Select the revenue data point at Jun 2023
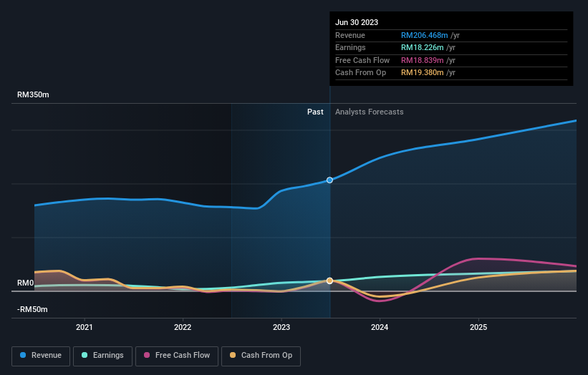This screenshot has height=375, width=588. pyautogui.click(x=329, y=180)
